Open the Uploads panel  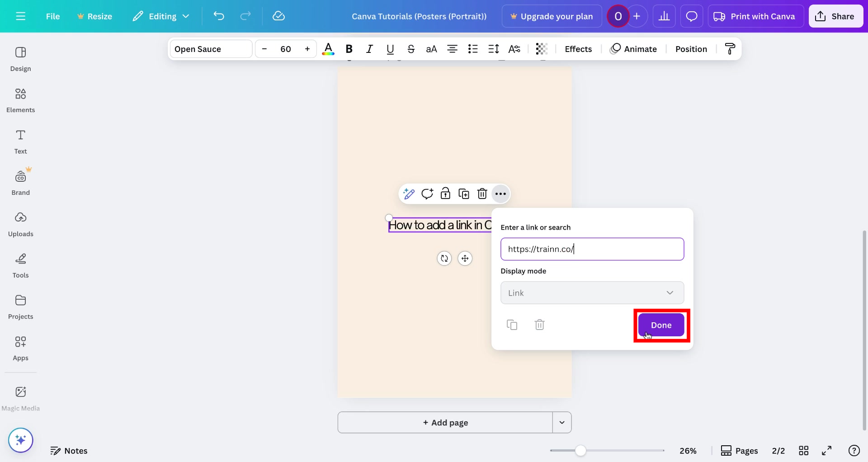pyautogui.click(x=20, y=223)
